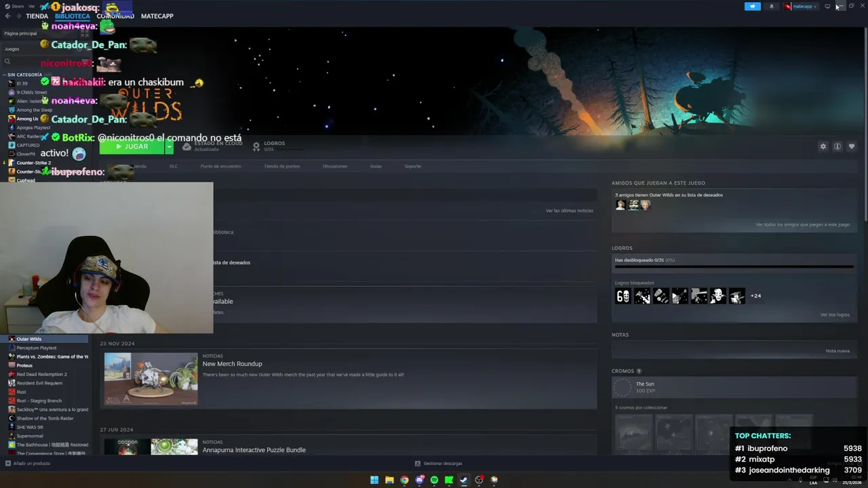Open the first locked achievement icon

click(623, 296)
